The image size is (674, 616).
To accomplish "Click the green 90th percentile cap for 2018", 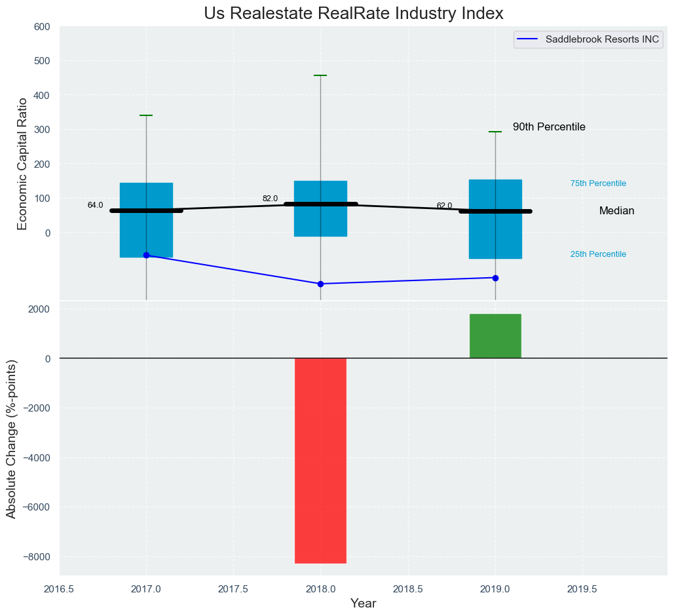I will click(x=320, y=75).
